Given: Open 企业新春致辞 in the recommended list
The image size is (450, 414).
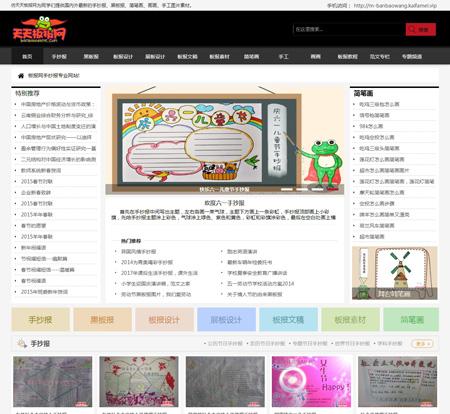Looking at the screenshot, I should (x=36, y=193).
